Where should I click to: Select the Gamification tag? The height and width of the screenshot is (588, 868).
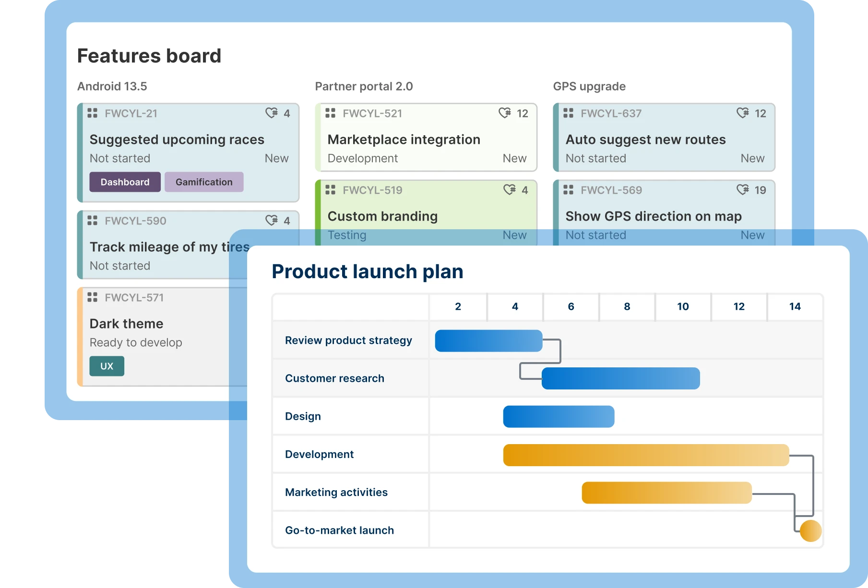click(204, 182)
